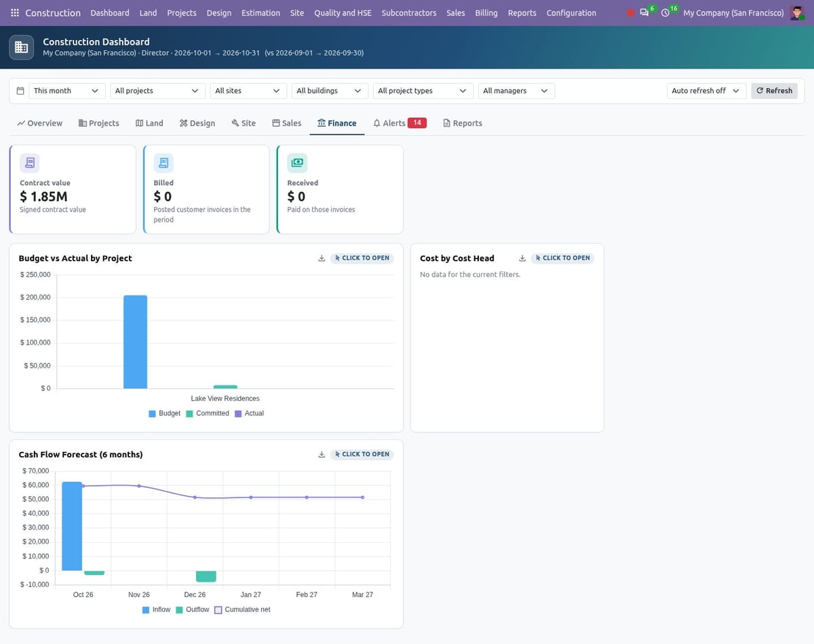This screenshot has width=814, height=644.
Task: Open the Projects top menu
Action: (x=182, y=13)
